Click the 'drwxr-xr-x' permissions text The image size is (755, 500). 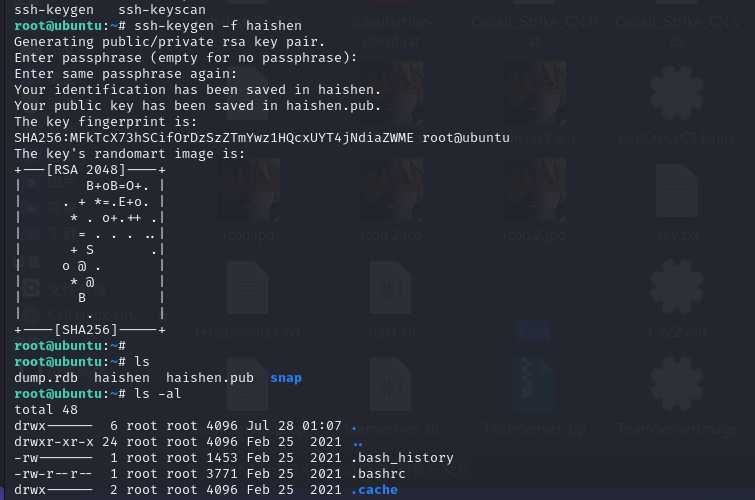[54, 442]
